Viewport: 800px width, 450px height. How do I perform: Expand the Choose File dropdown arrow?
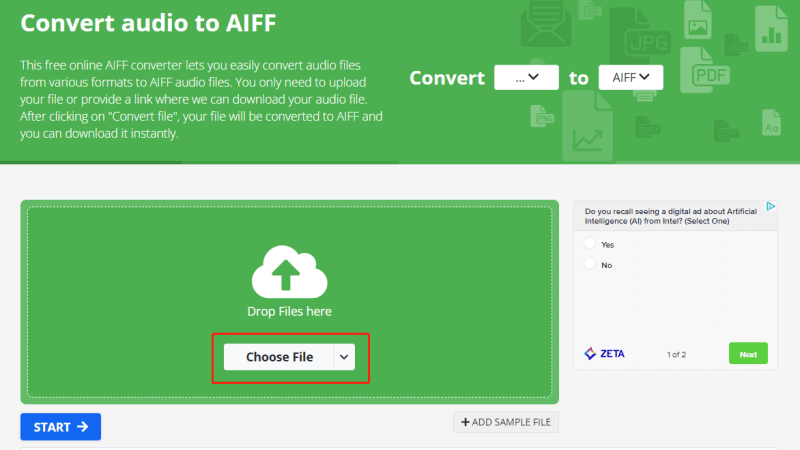point(344,357)
